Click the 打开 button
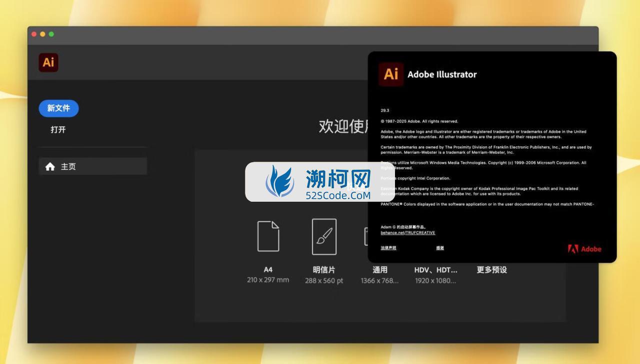Image resolution: width=640 pixels, height=364 pixels. (x=58, y=130)
